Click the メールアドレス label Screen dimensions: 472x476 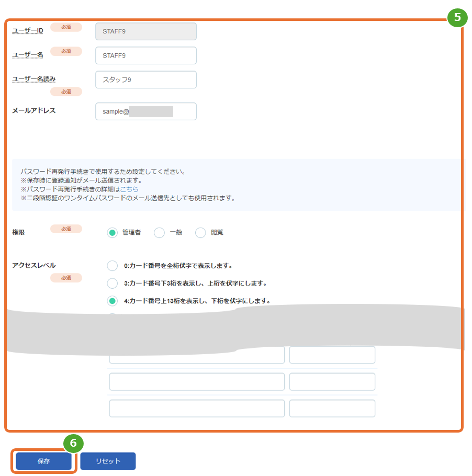click(x=34, y=110)
